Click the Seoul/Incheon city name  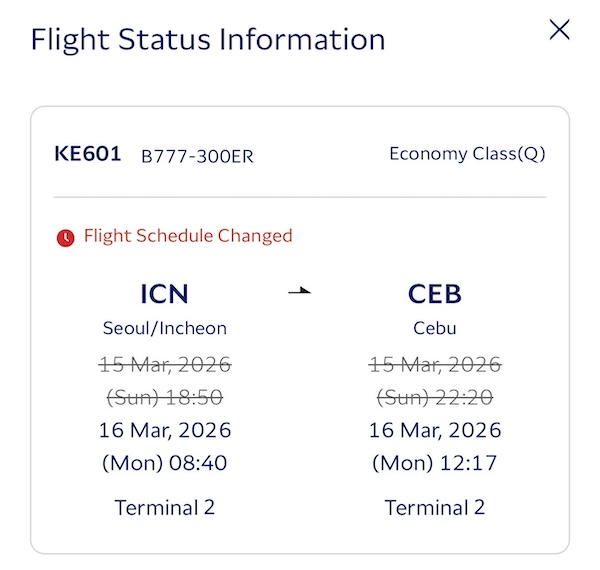coord(165,328)
